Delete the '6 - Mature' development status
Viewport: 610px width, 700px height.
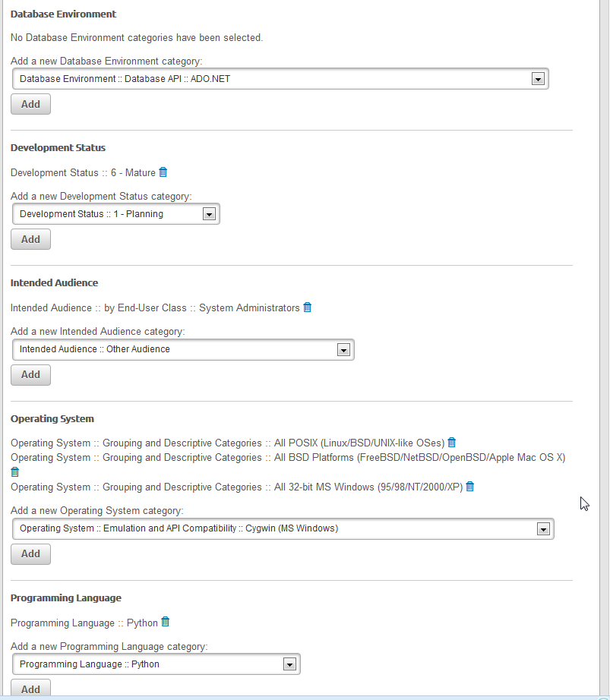point(163,172)
